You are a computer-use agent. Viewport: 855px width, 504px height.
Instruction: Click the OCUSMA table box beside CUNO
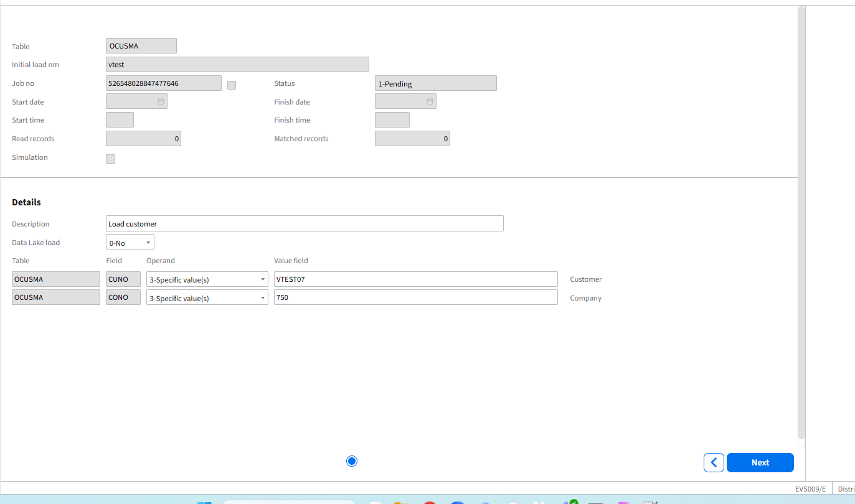[x=56, y=279]
